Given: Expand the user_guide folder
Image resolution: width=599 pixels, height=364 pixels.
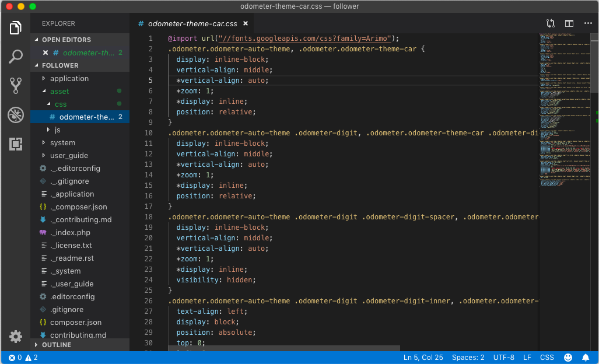Looking at the screenshot, I should [80, 155].
